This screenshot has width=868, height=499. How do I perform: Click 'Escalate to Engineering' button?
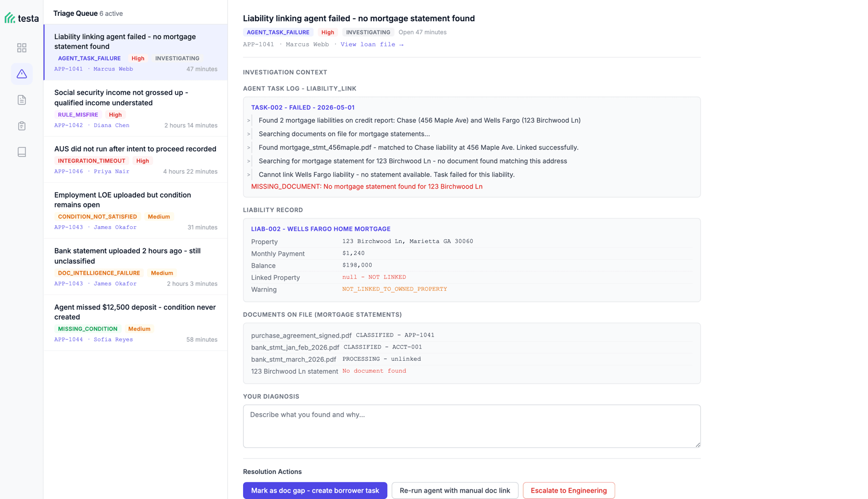click(x=569, y=490)
